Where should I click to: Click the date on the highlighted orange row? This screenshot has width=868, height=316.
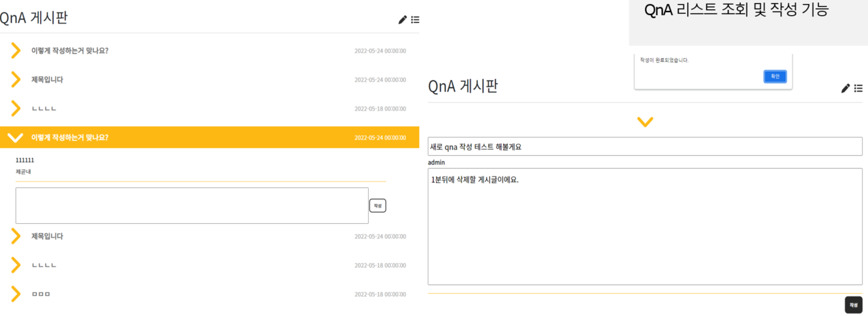pos(380,138)
